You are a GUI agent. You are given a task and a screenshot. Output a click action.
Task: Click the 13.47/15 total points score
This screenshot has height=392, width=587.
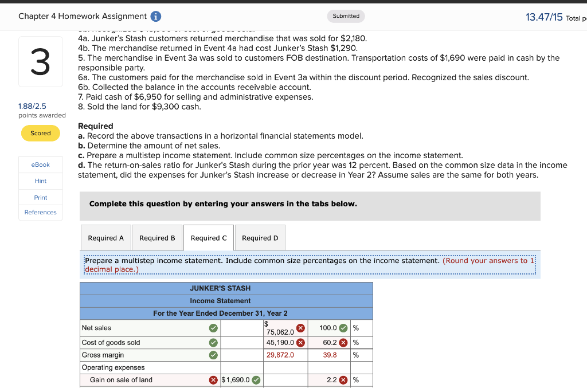(x=544, y=17)
